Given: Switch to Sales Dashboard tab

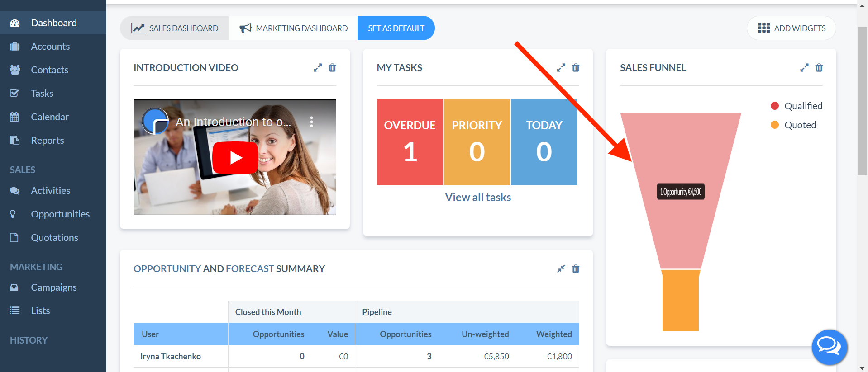Looking at the screenshot, I should 175,28.
